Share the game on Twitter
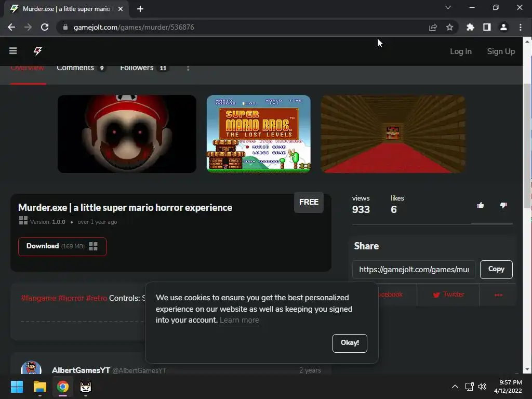The height and width of the screenshot is (399, 532). tap(448, 295)
